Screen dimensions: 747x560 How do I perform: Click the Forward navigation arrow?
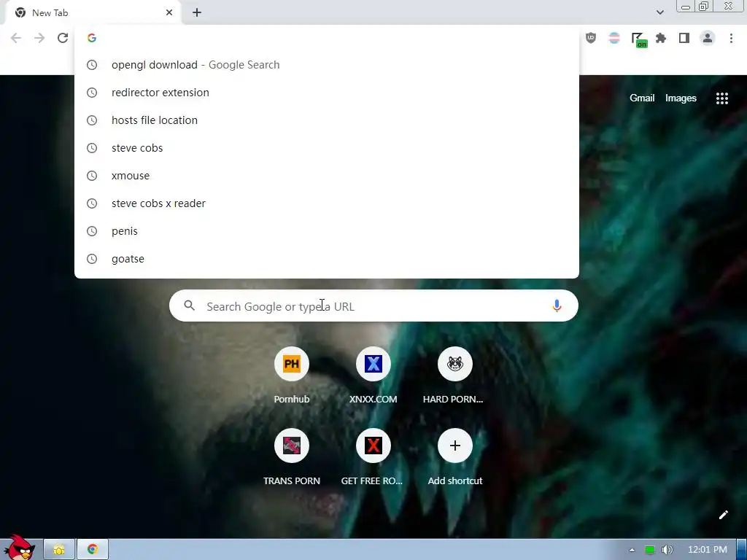point(39,38)
